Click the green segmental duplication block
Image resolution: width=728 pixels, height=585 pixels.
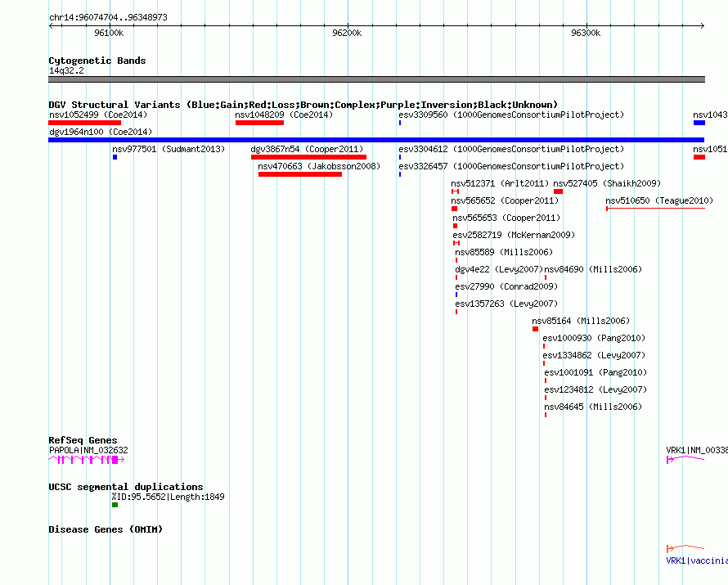tap(115, 505)
